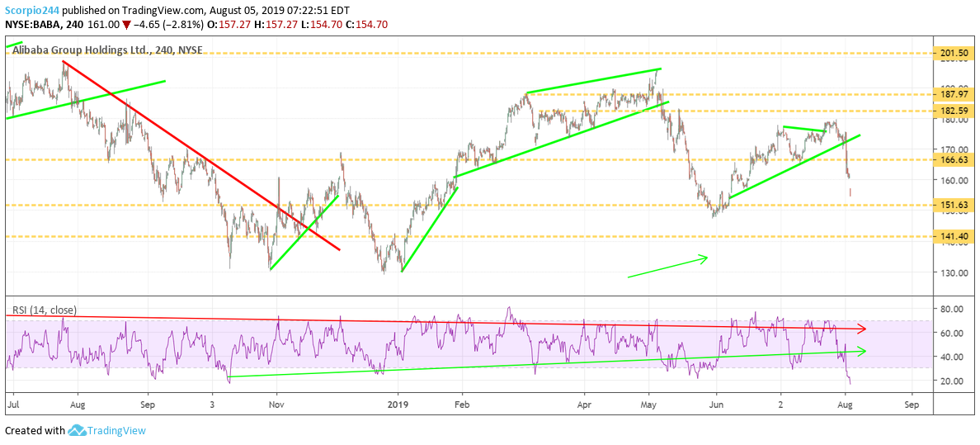The height and width of the screenshot is (445, 980).
Task: Click the 'Scorpio244' author name in header
Action: click(x=32, y=10)
